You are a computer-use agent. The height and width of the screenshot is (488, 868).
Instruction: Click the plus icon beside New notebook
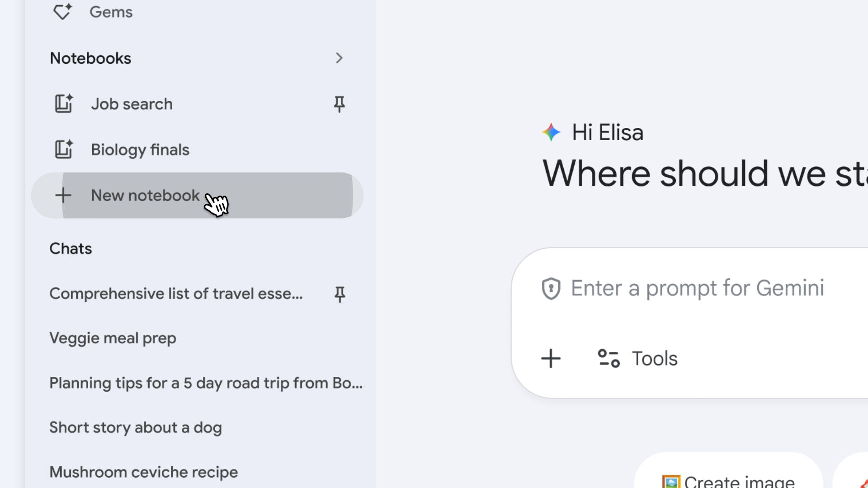[63, 195]
